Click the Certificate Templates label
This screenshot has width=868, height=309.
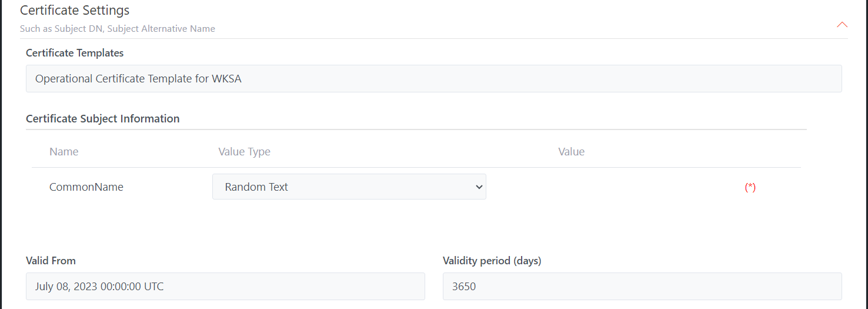75,53
